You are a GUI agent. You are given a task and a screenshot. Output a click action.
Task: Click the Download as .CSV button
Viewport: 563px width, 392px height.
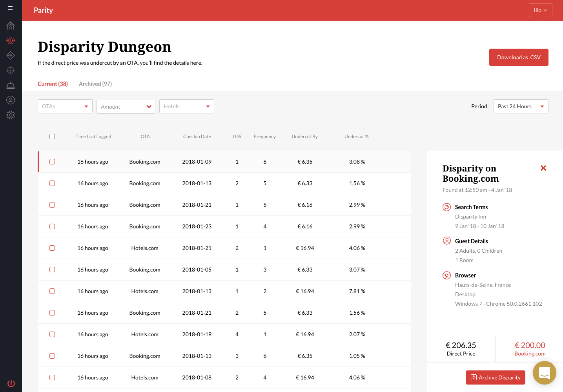tap(519, 57)
